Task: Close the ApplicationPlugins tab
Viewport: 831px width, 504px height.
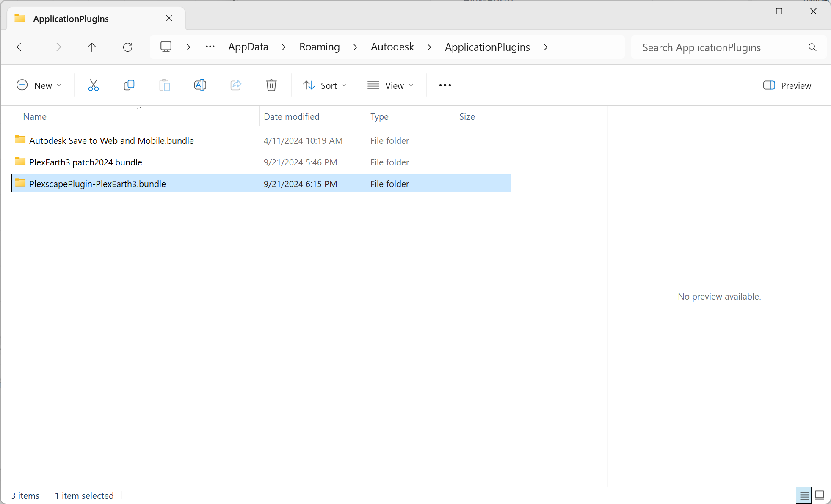Action: [x=169, y=18]
